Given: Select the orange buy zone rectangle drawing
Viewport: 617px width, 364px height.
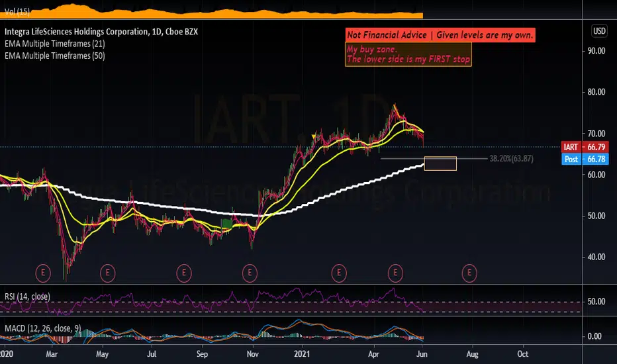Looking at the screenshot, I should click(x=440, y=163).
